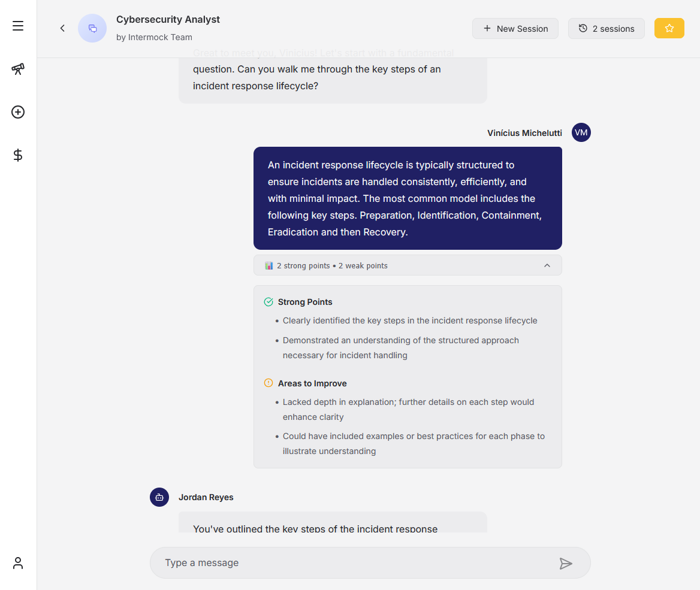Open the 2 sessions history
Screen dimensions: 700x590
606,29
